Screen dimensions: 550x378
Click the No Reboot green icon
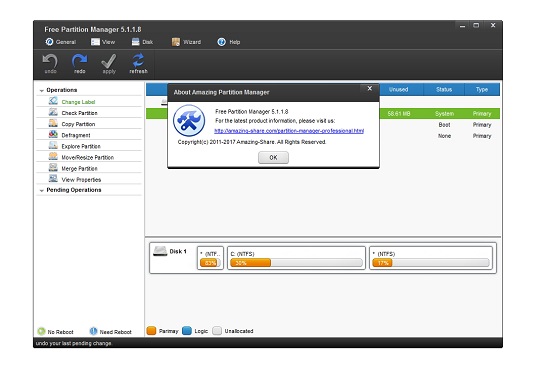pos(41,331)
